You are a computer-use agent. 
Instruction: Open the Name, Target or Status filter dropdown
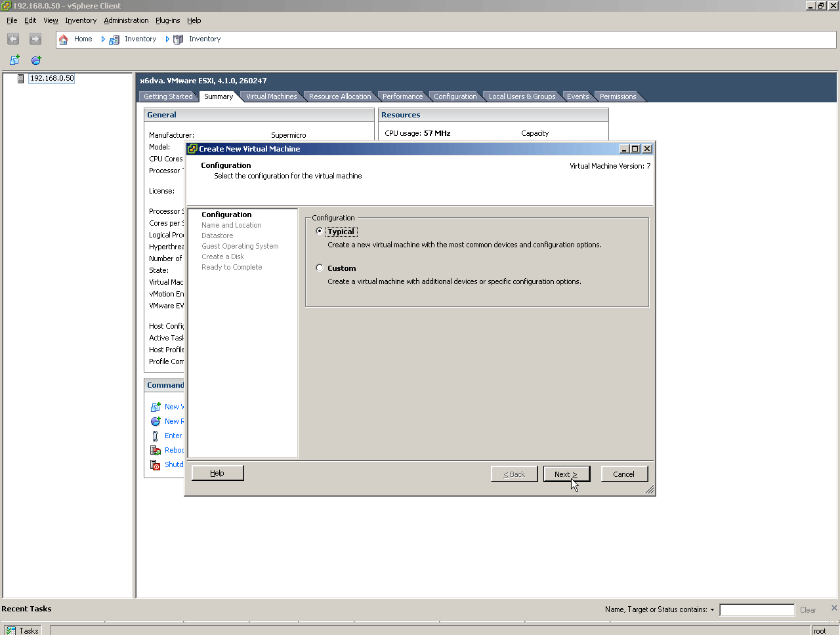click(x=712, y=610)
